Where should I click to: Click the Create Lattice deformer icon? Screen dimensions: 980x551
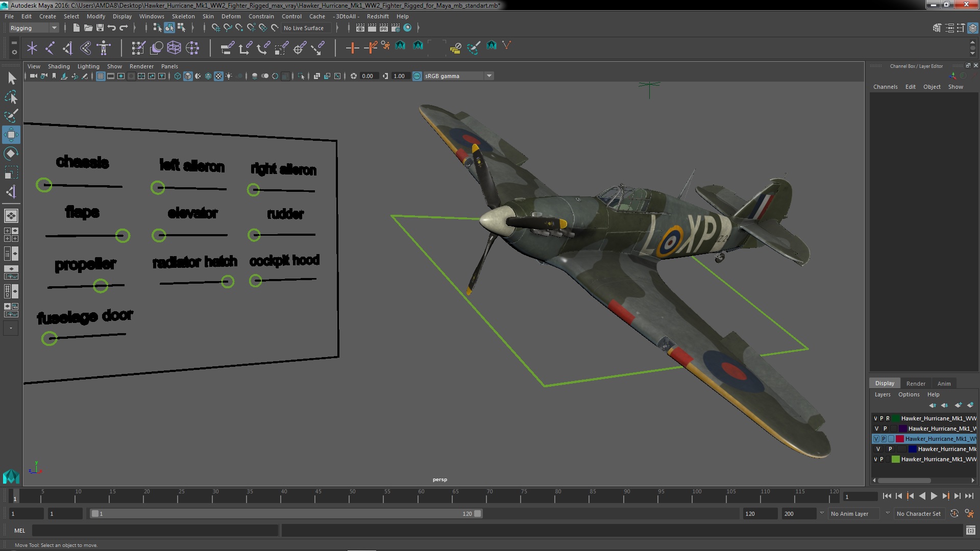(x=174, y=48)
